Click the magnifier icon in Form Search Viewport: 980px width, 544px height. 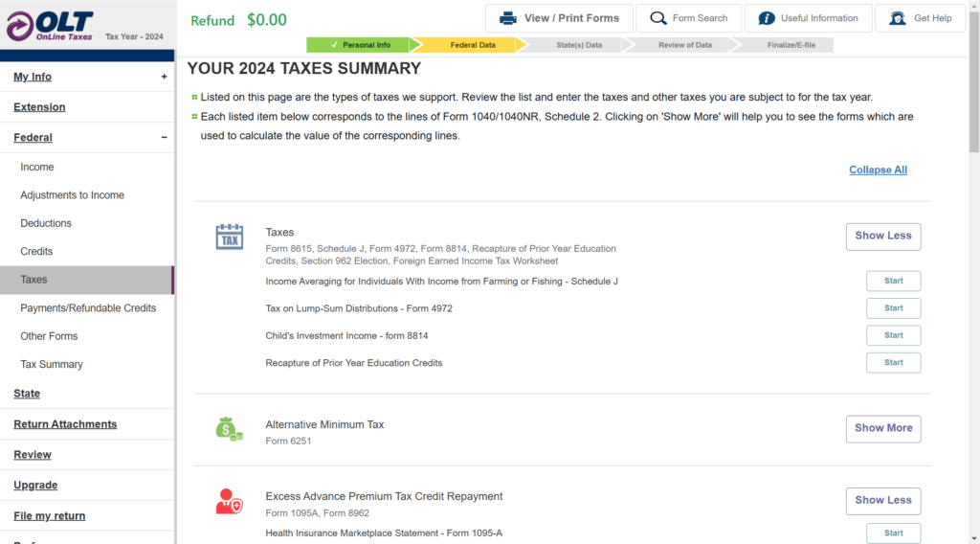(658, 18)
